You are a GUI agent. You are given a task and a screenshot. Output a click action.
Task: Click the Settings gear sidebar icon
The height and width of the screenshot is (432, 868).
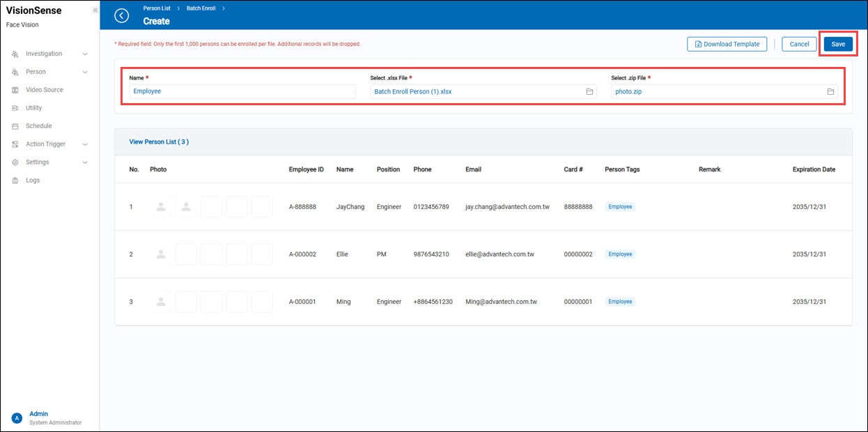click(x=17, y=162)
